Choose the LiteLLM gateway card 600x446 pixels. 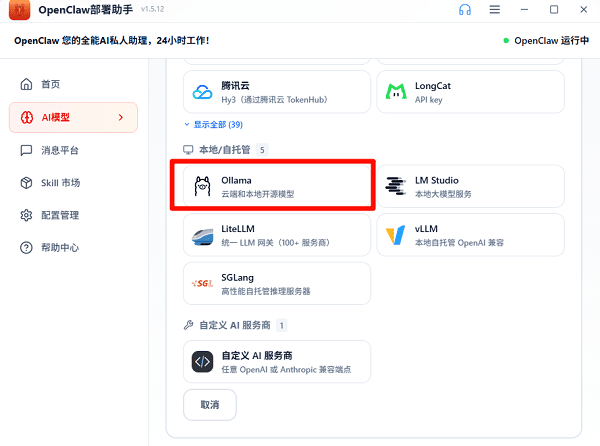[277, 235]
